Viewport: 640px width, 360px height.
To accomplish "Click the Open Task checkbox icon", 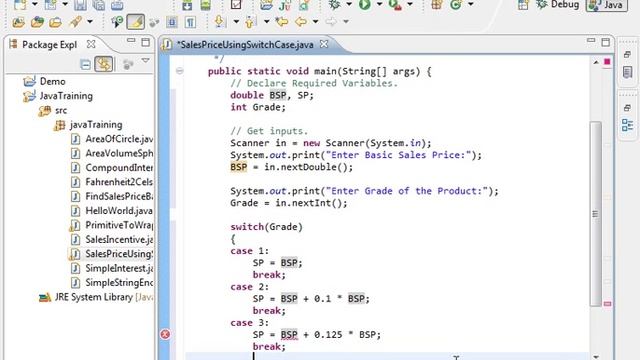I will [x=236, y=4].
